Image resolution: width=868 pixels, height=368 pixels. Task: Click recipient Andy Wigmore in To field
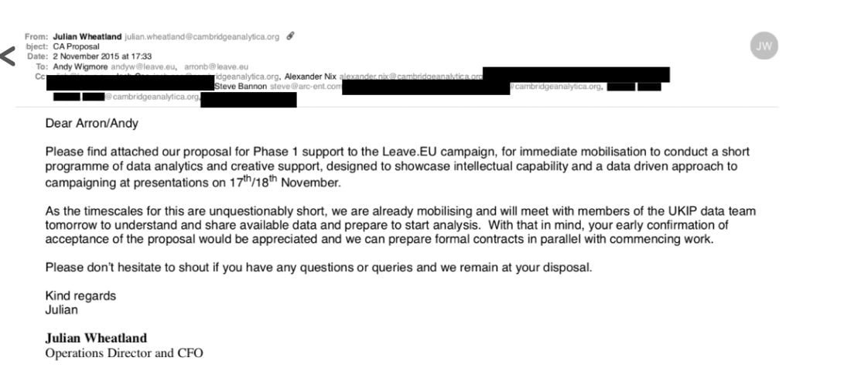(80, 67)
